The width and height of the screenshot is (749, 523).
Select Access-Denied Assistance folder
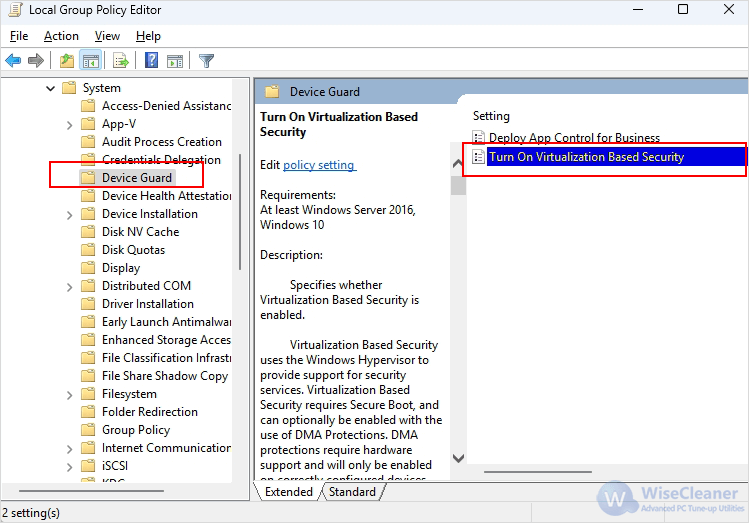(166, 106)
